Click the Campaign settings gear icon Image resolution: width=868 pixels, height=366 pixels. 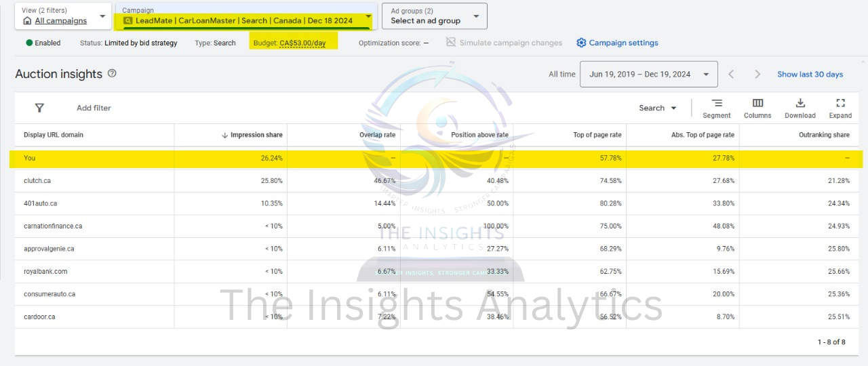(x=581, y=43)
